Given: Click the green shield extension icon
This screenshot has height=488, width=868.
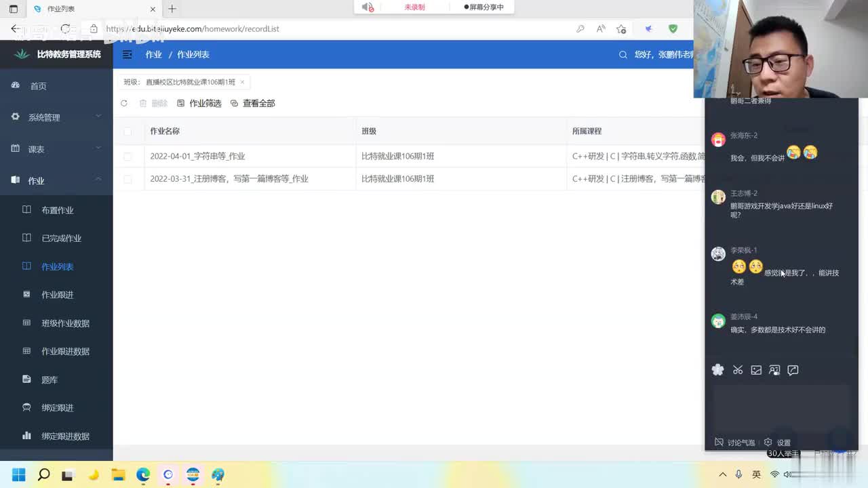Looking at the screenshot, I should [x=673, y=28].
